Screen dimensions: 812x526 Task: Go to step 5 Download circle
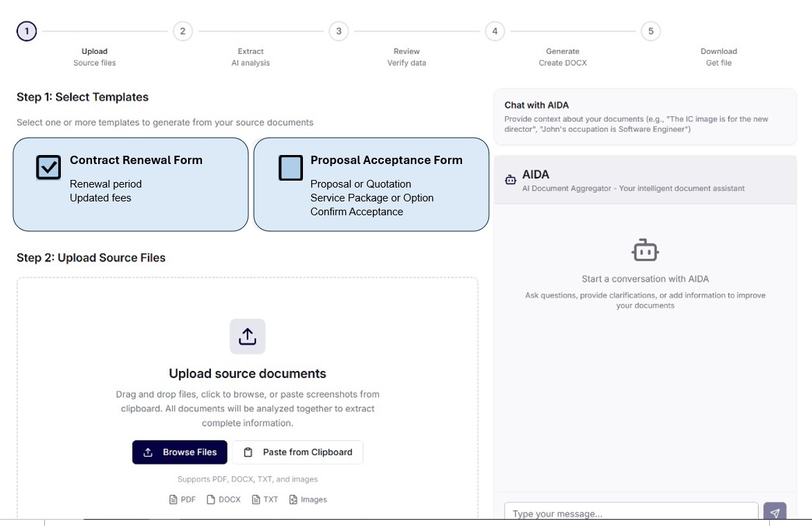pyautogui.click(x=651, y=31)
